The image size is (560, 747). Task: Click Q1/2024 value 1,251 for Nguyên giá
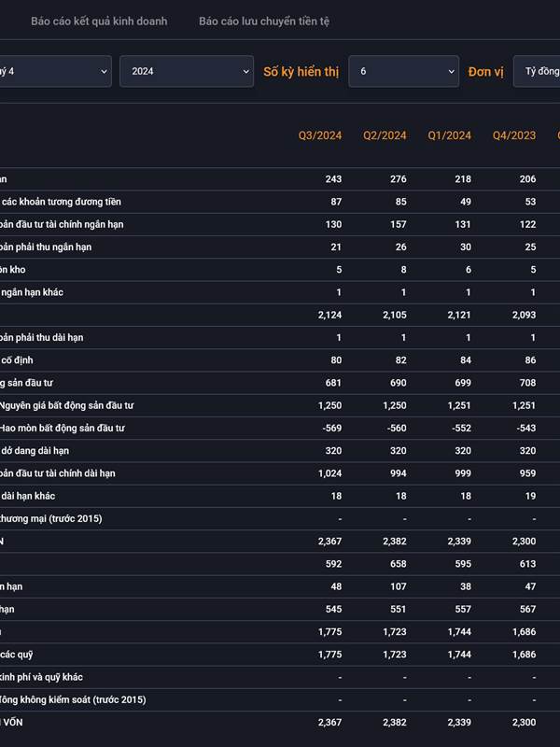[459, 406]
